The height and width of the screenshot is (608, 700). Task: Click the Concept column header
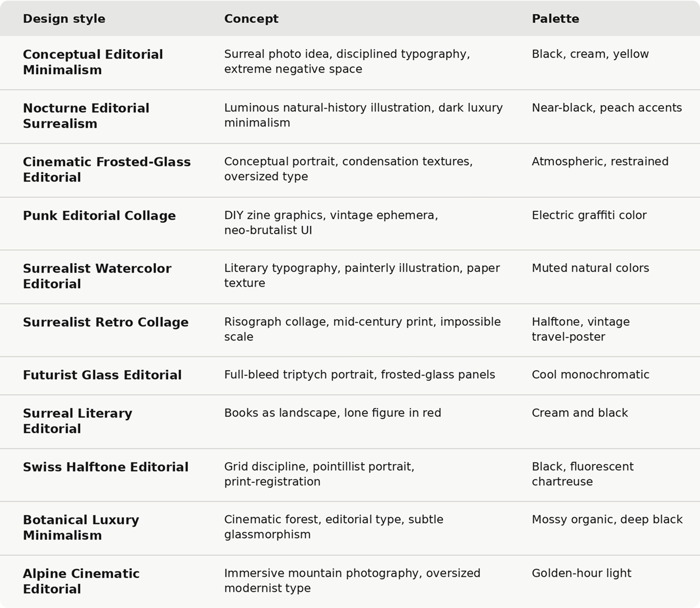coord(251,19)
